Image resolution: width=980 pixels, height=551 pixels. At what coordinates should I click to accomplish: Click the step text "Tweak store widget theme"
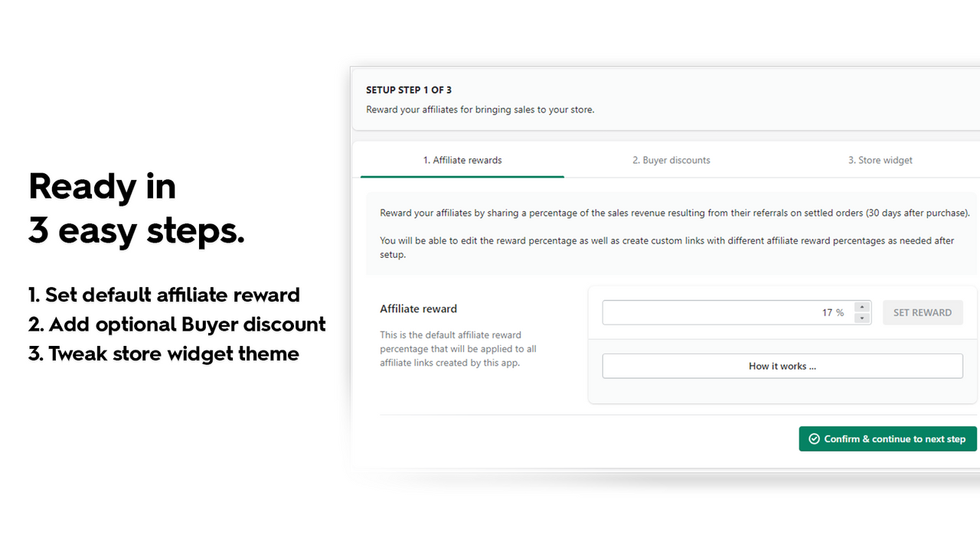tap(163, 354)
